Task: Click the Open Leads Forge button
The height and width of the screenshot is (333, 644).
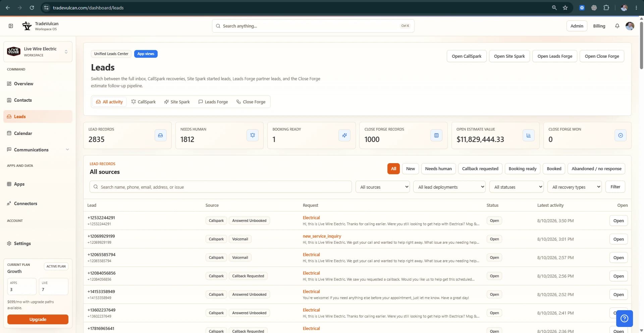Action: coord(555,56)
